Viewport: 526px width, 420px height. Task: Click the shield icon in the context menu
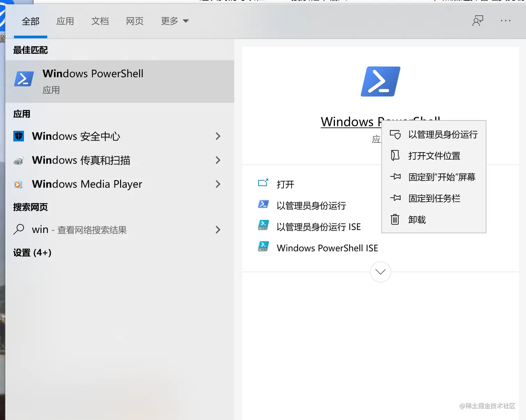[x=395, y=135]
